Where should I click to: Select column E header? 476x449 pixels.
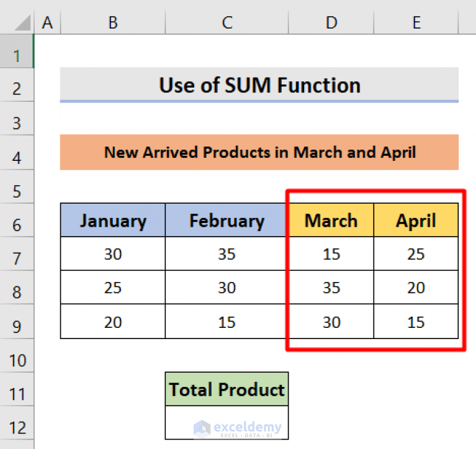[x=416, y=22]
